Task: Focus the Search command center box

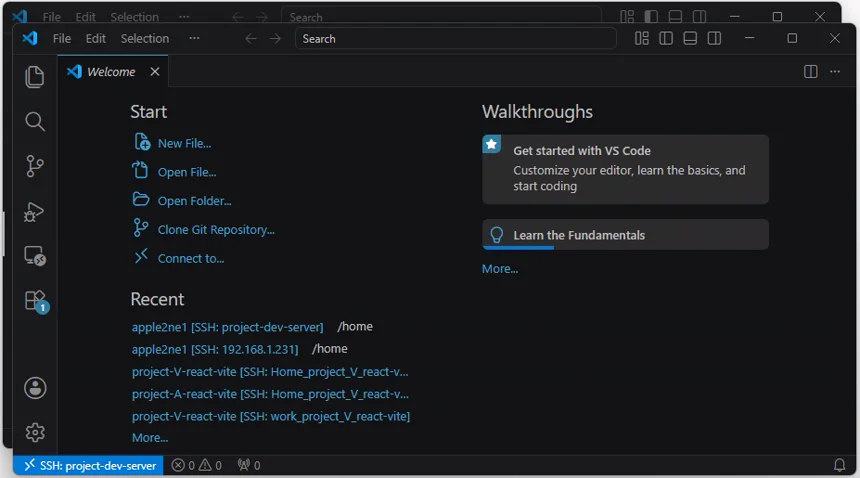Action: [x=456, y=38]
